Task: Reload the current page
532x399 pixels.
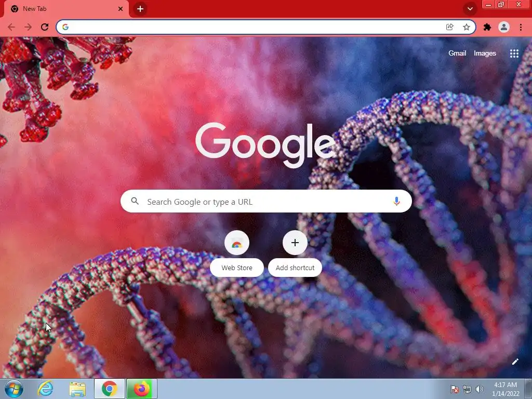Action: click(45, 27)
